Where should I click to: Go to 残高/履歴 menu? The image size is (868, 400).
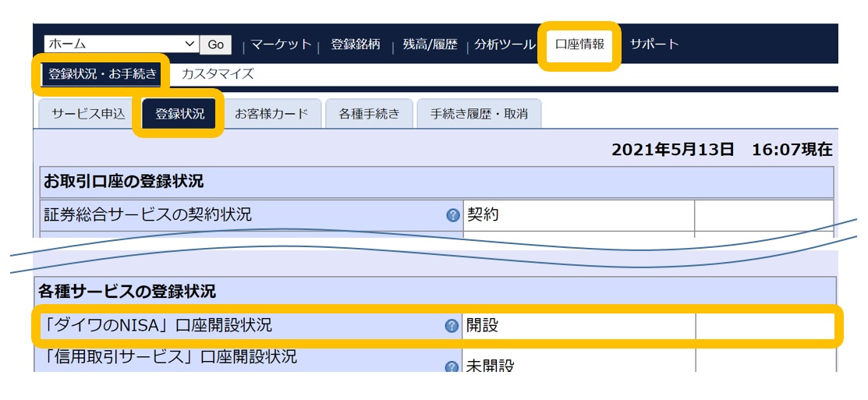click(x=430, y=44)
